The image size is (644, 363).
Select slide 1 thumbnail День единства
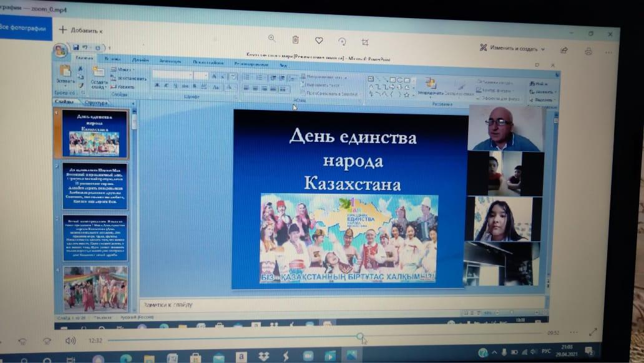[x=95, y=134]
